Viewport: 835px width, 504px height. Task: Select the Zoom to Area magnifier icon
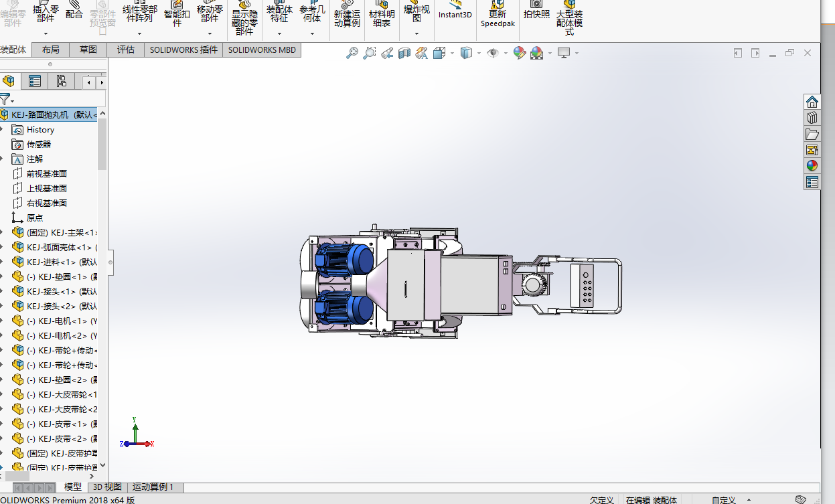coord(370,53)
